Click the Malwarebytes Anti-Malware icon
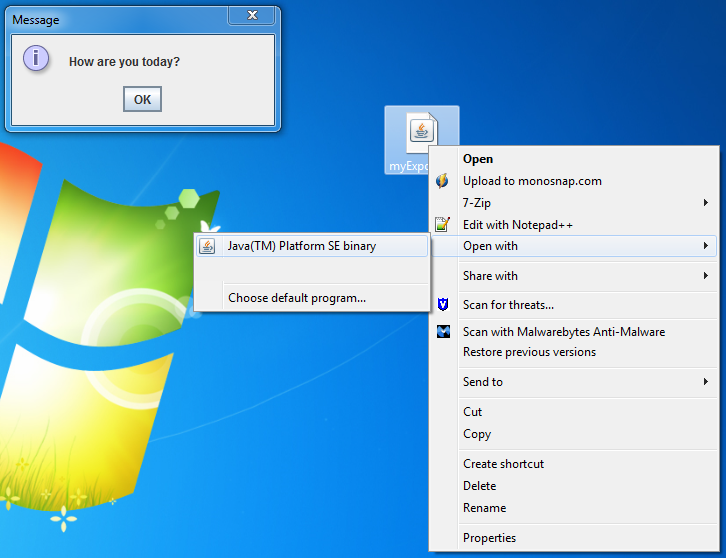Screen dimensions: 726x558 pos(443,331)
